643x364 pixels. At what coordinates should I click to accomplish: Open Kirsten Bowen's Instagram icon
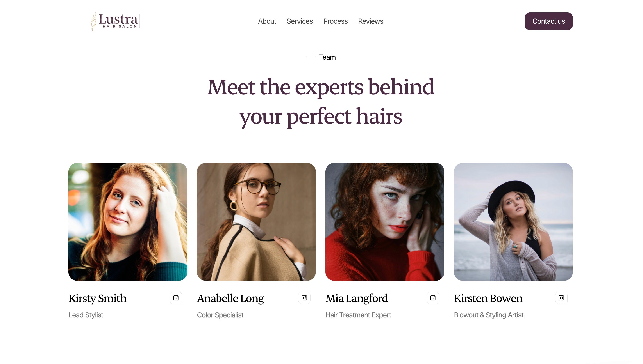(x=561, y=298)
